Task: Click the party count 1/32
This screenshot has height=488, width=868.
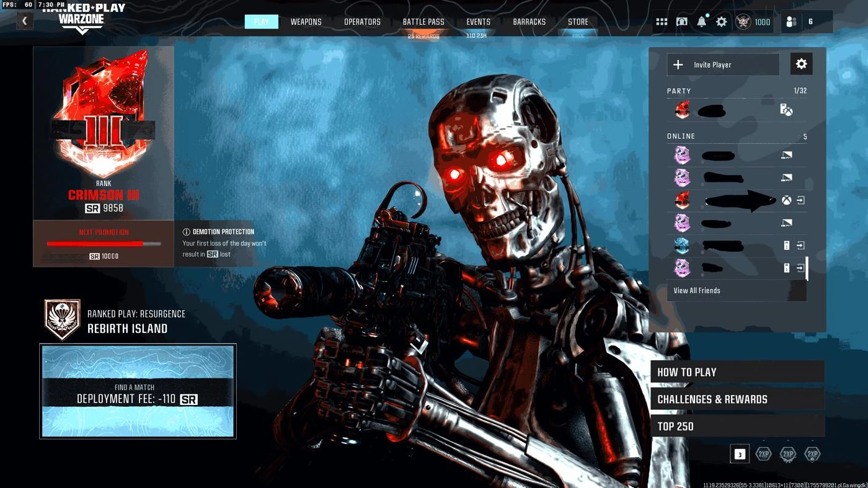Action: pyautogui.click(x=800, y=91)
